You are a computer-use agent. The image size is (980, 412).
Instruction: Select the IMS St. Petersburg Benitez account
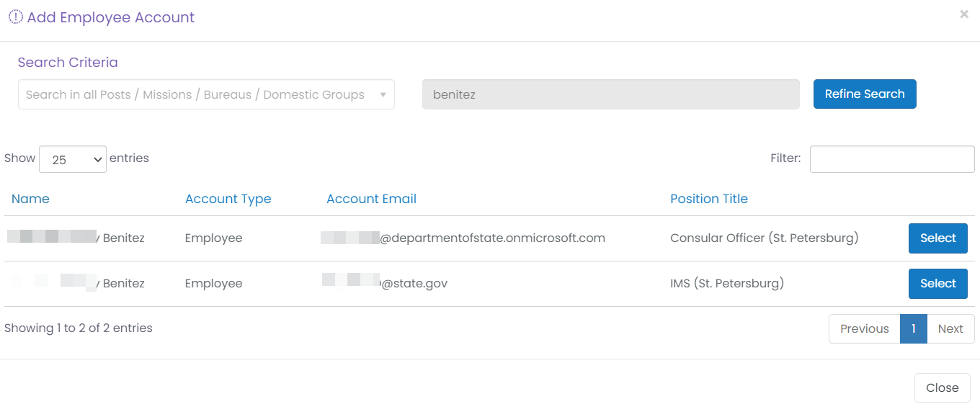(938, 284)
